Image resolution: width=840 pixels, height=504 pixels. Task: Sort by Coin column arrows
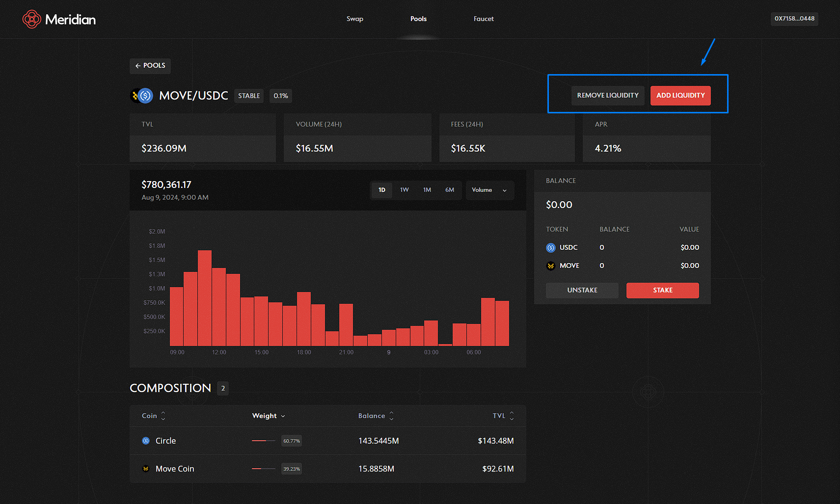pyautogui.click(x=163, y=416)
